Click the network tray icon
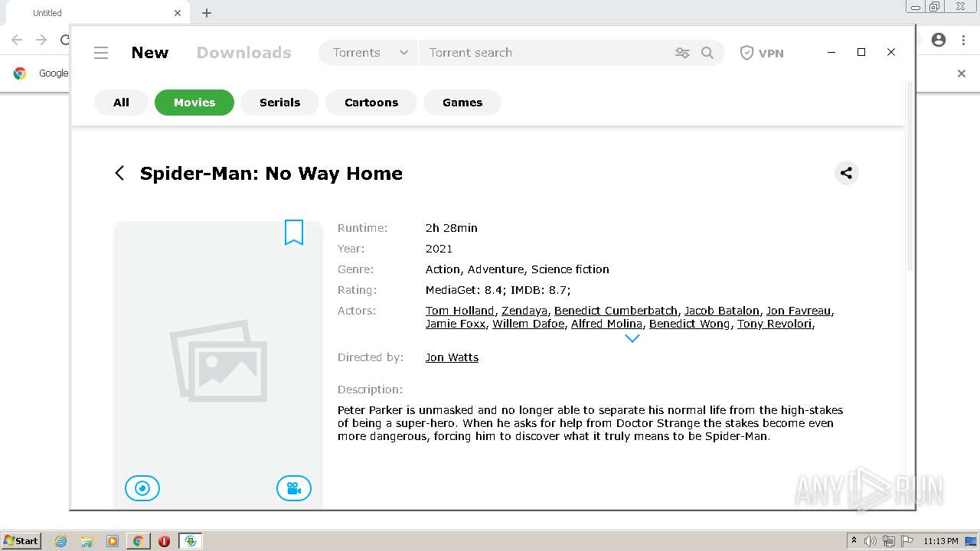Screen dimensions: 980x551 [x=889, y=541]
